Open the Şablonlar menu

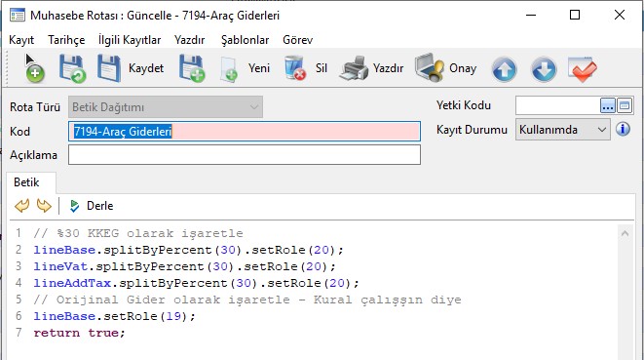click(x=245, y=40)
